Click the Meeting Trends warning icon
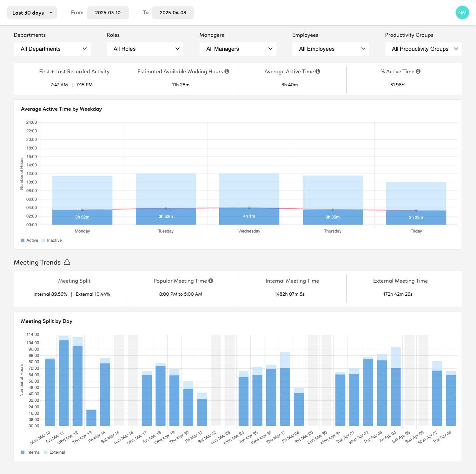This screenshot has width=476, height=474. (67, 262)
